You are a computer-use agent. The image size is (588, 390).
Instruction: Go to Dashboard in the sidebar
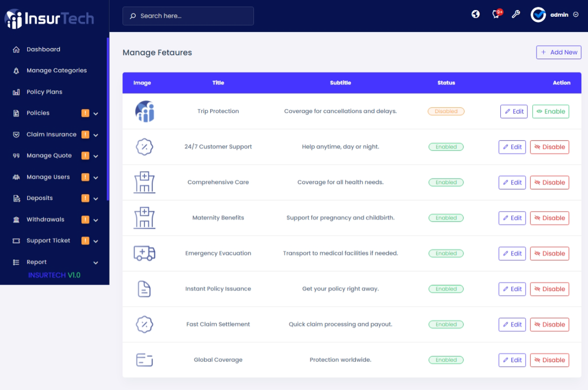pyautogui.click(x=43, y=50)
